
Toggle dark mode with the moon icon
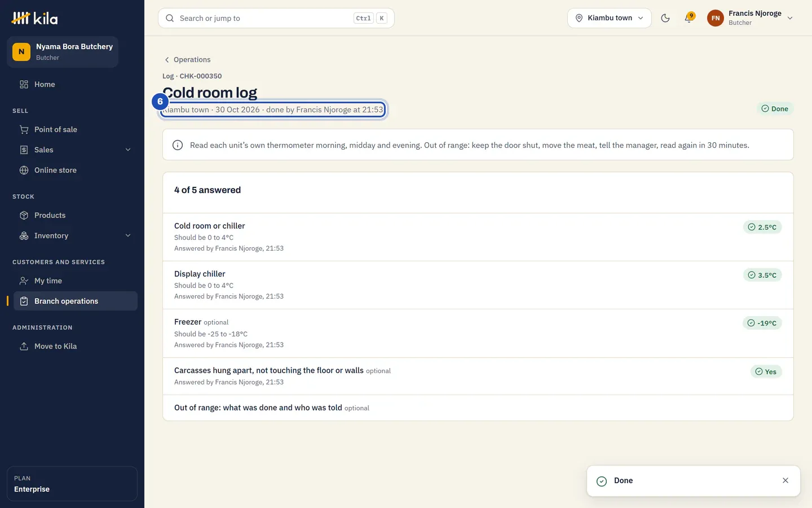(665, 18)
